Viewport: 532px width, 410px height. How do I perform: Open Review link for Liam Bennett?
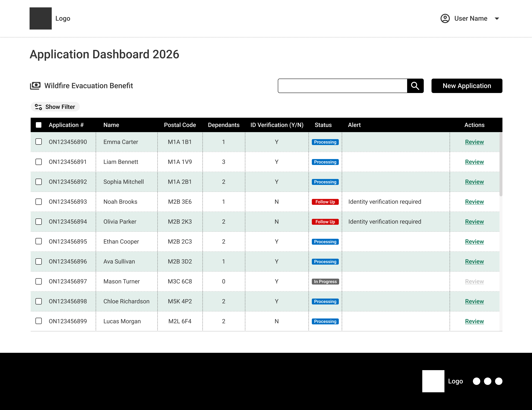click(474, 162)
